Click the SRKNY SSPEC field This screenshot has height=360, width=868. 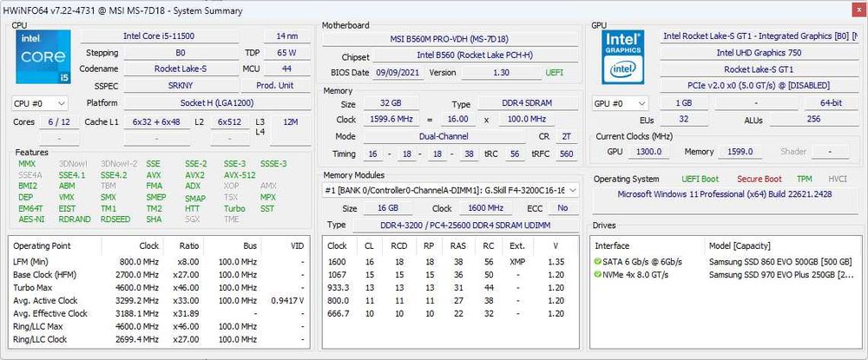click(x=181, y=86)
